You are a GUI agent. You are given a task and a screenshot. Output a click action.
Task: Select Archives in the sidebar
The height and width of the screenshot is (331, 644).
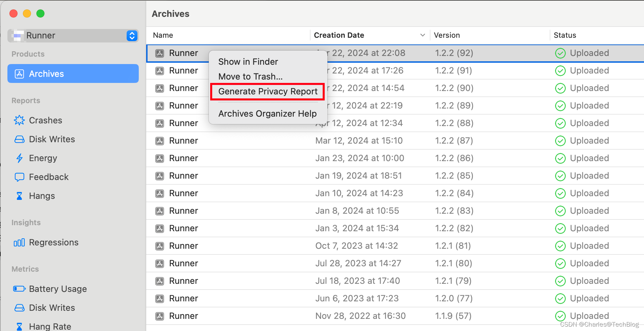coord(73,73)
